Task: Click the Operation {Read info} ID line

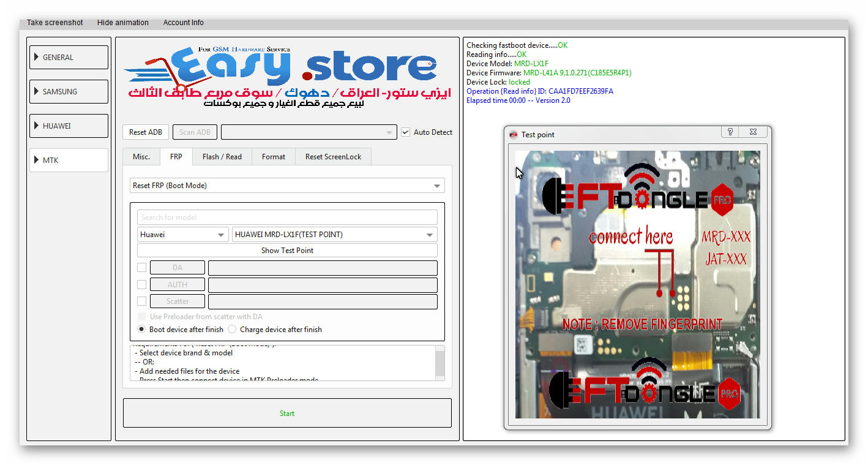Action: pyautogui.click(x=540, y=91)
